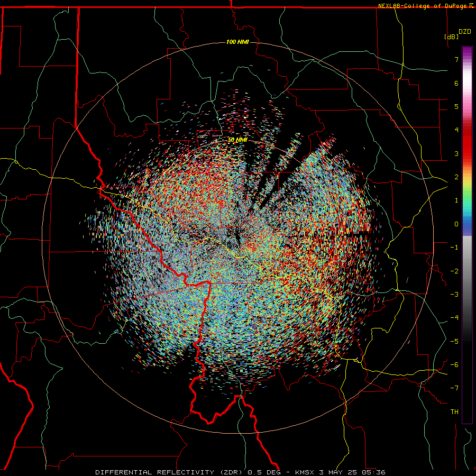Click the -3 value on color scale
Screen dimensions: 476x476
454,295
